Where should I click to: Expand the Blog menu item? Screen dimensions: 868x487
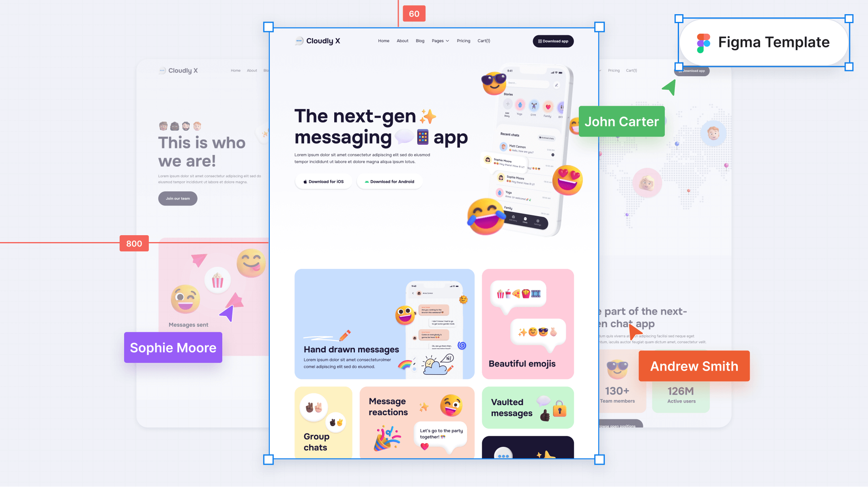(420, 41)
